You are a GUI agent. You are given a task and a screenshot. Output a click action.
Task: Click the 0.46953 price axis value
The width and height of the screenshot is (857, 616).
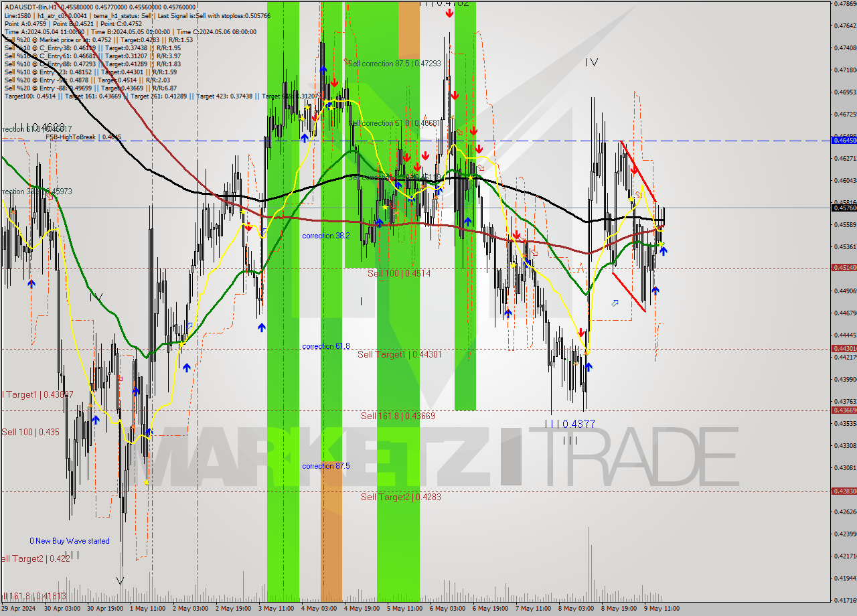point(845,92)
